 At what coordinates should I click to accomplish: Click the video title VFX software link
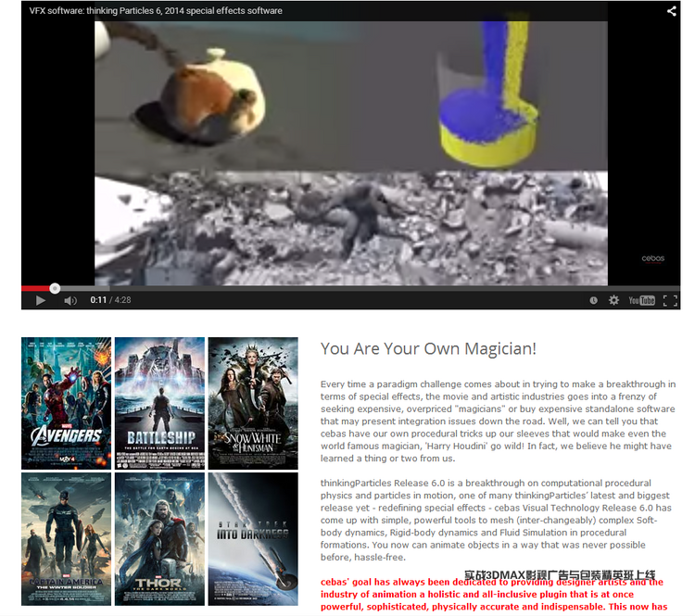156,10
